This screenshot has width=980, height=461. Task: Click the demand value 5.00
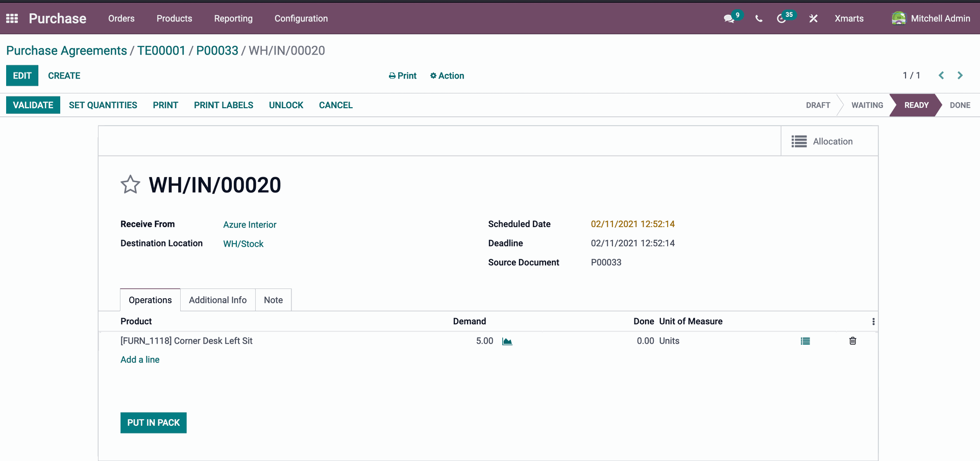484,341
